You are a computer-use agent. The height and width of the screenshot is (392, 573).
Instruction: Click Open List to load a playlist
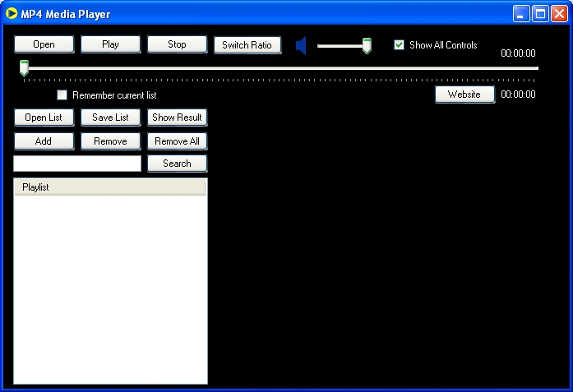point(44,118)
